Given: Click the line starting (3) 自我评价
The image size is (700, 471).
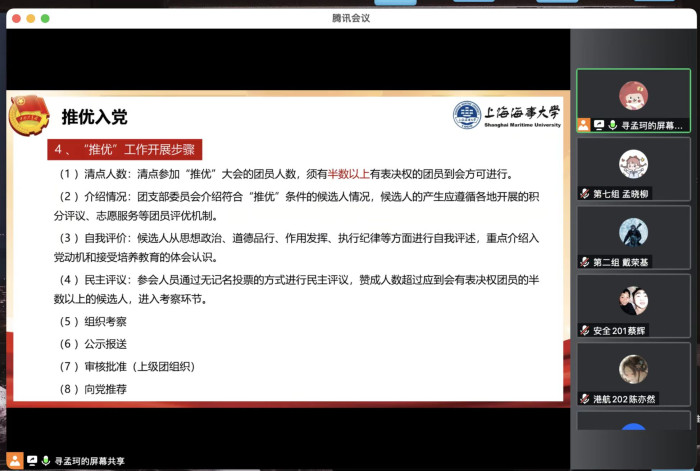Looking at the screenshot, I should click(296, 248).
